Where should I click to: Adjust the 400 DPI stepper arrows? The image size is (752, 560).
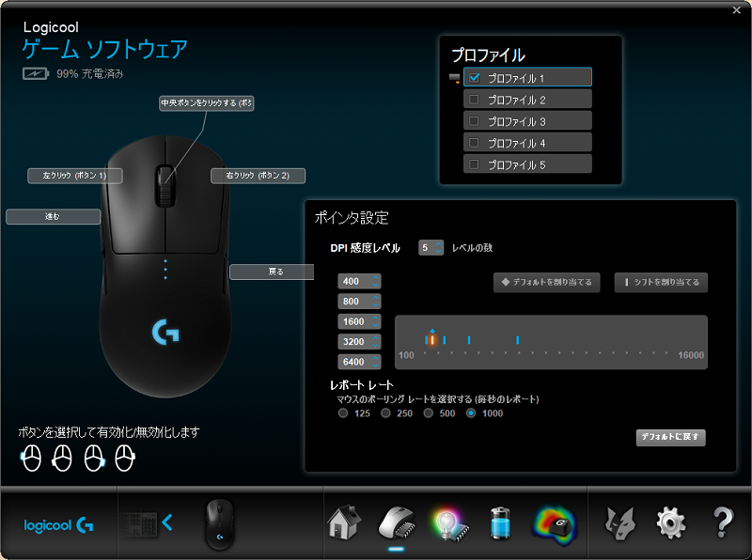[376, 281]
